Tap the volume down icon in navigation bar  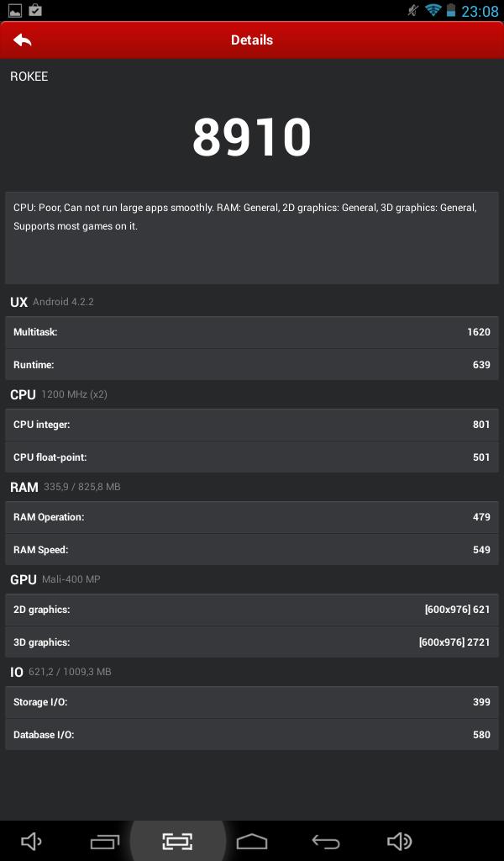[x=31, y=841]
